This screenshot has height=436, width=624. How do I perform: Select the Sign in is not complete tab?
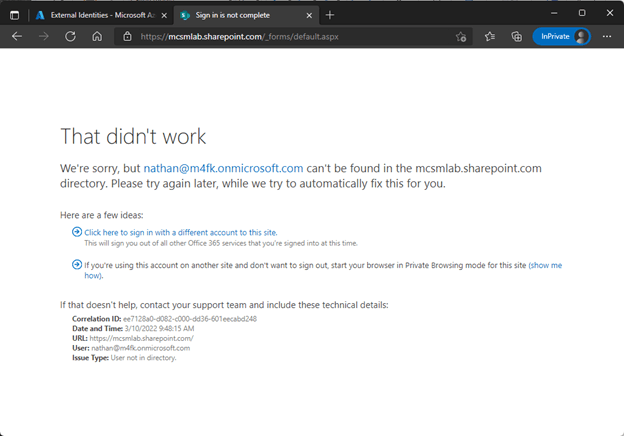pos(246,15)
